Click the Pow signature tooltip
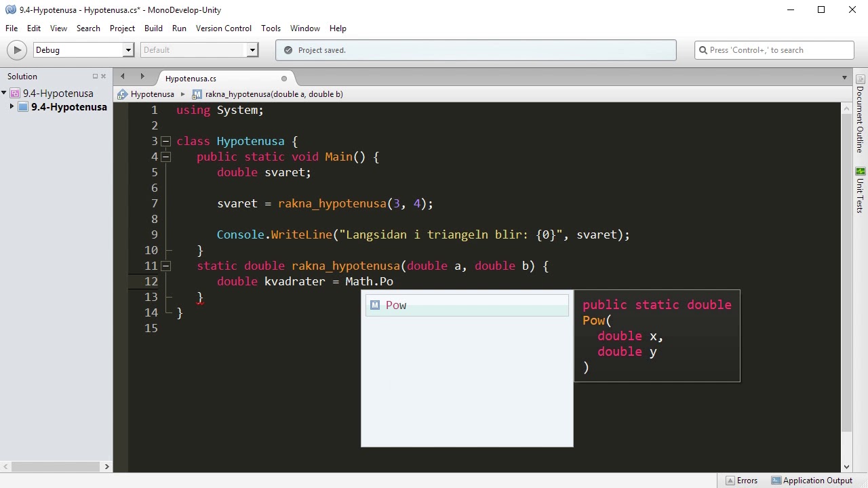The width and height of the screenshot is (868, 488). 656,336
